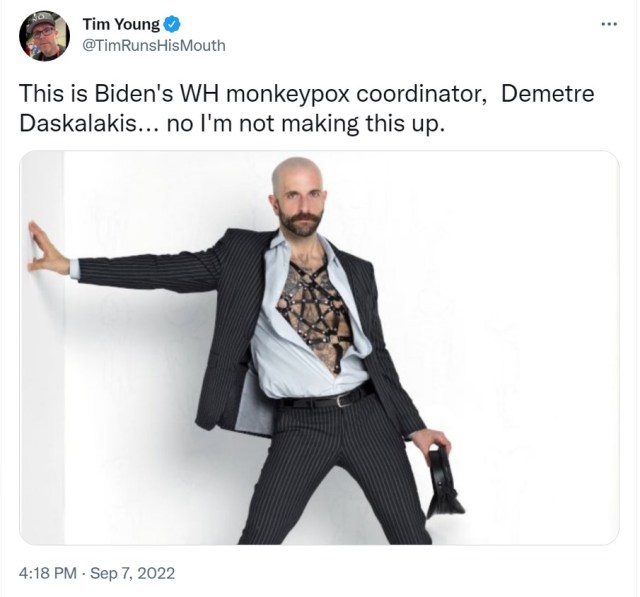Click the belt buckle in the photo
The height and width of the screenshot is (597, 640).
(341, 399)
